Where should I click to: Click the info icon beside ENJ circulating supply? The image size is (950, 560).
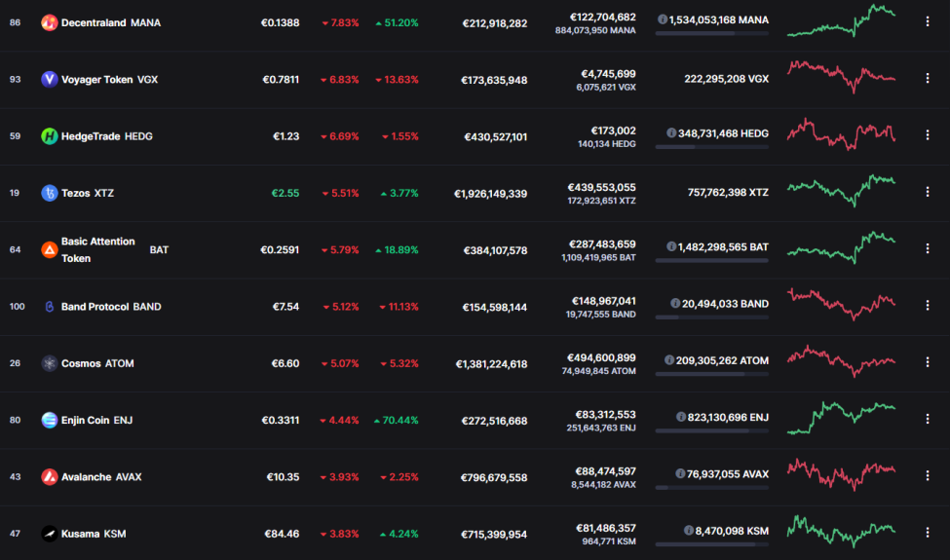[681, 417]
